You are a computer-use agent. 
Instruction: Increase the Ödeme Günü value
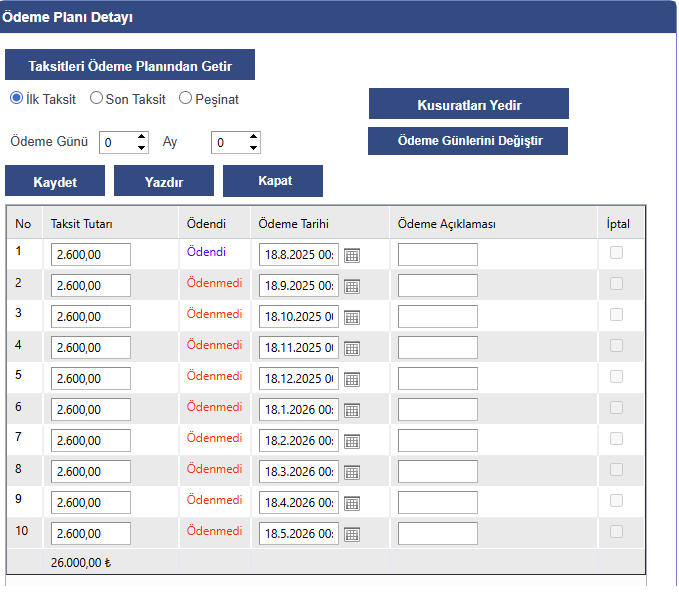tap(141, 138)
